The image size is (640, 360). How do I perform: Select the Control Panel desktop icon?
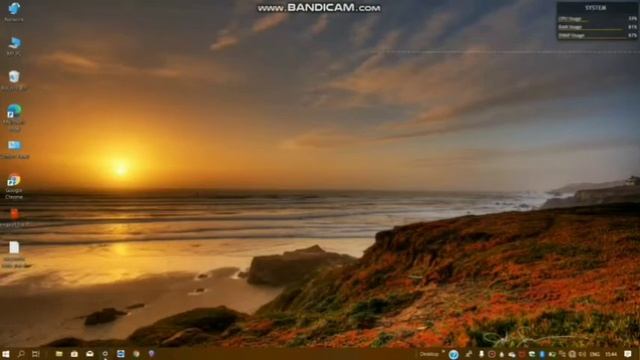14,149
